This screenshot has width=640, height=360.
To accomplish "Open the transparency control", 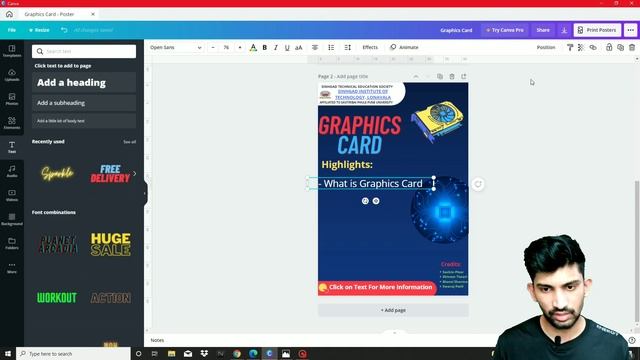I will 581,47.
